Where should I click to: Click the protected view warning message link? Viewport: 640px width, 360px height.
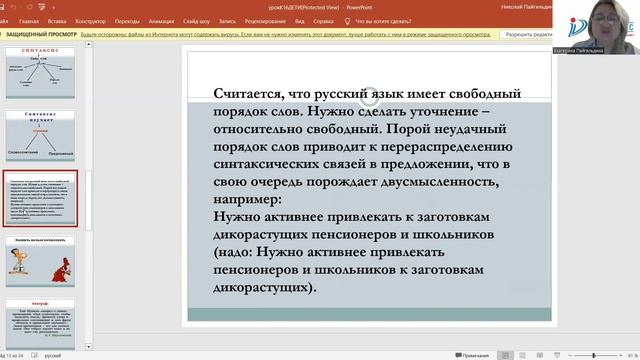pos(286,35)
